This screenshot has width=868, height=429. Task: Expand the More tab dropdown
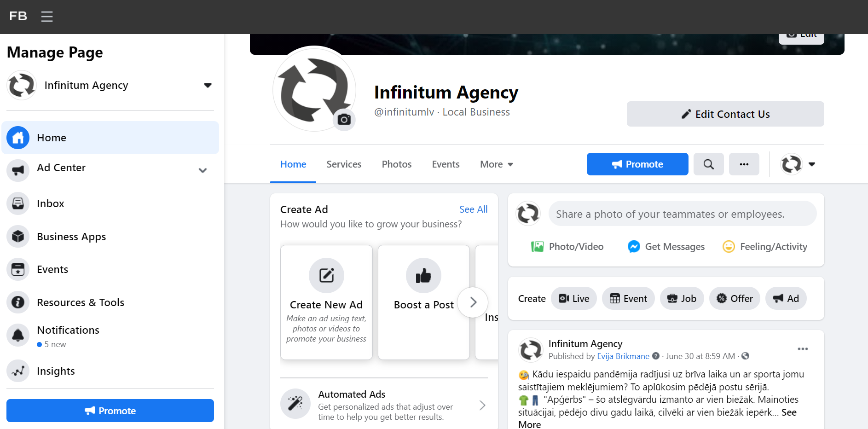pyautogui.click(x=497, y=164)
